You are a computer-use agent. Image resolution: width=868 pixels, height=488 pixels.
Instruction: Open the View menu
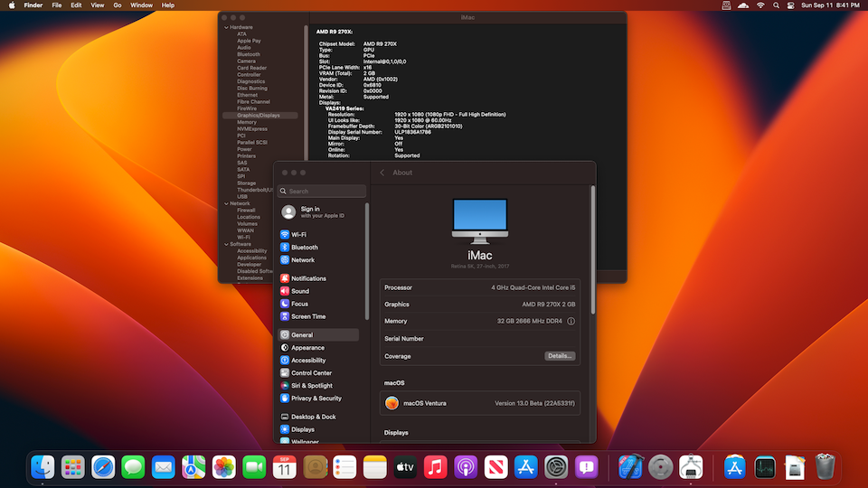98,5
